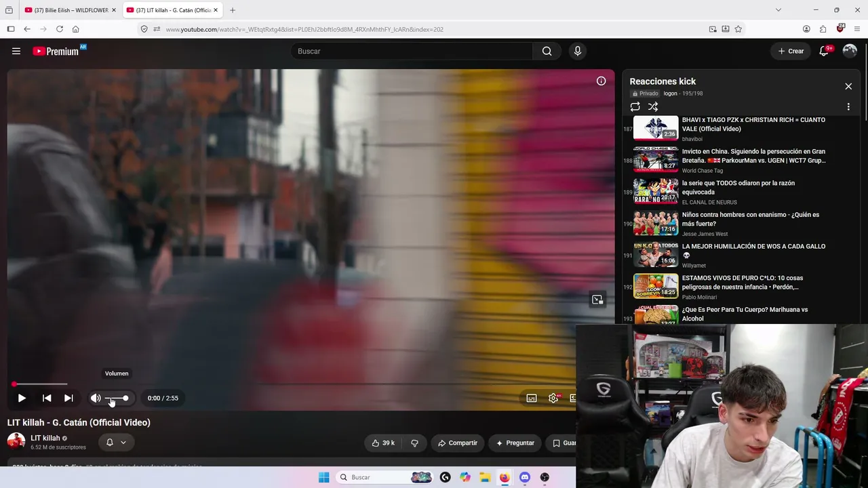Screen dimensions: 868x488
Task: Open File Explorer from the taskbar
Action: pos(485,477)
